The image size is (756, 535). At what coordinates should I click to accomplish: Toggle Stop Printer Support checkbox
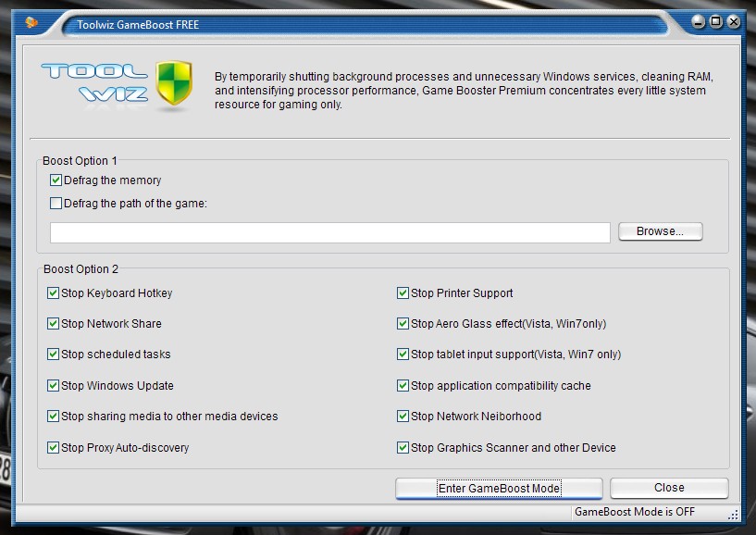(403, 293)
